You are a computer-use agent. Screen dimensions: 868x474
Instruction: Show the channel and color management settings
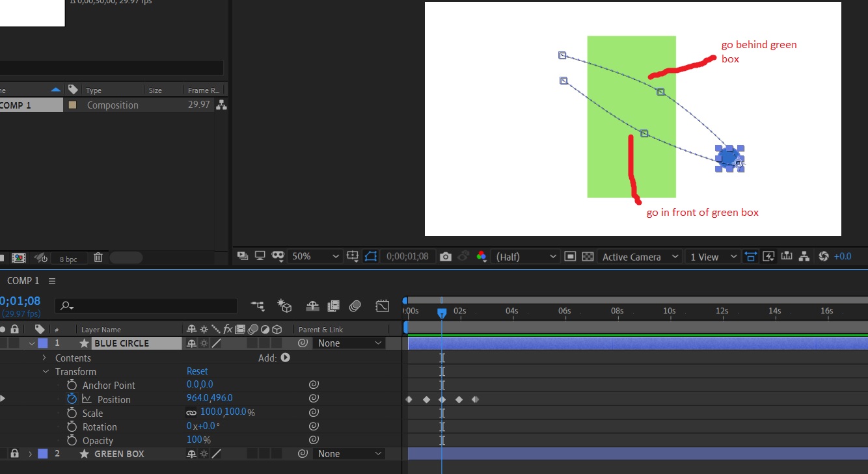(481, 256)
